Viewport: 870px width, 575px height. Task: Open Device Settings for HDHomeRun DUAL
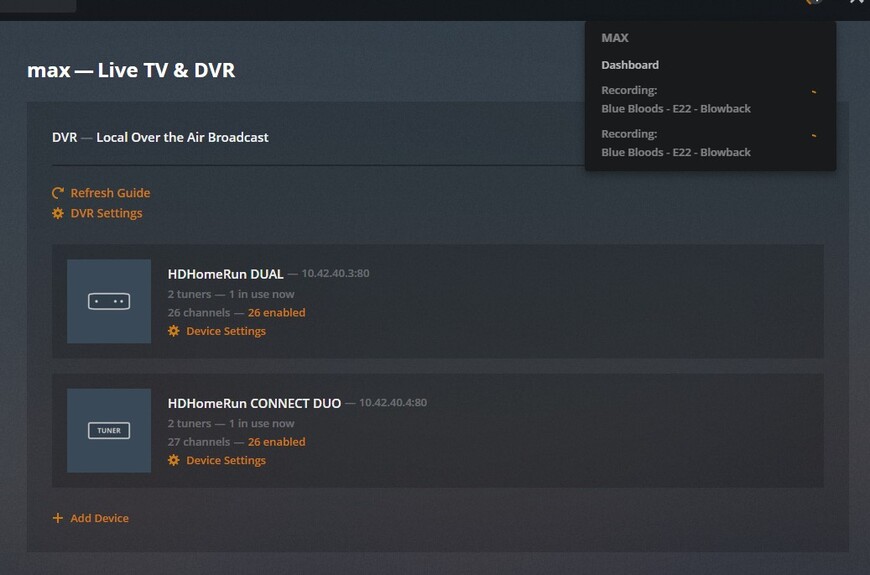coord(226,331)
